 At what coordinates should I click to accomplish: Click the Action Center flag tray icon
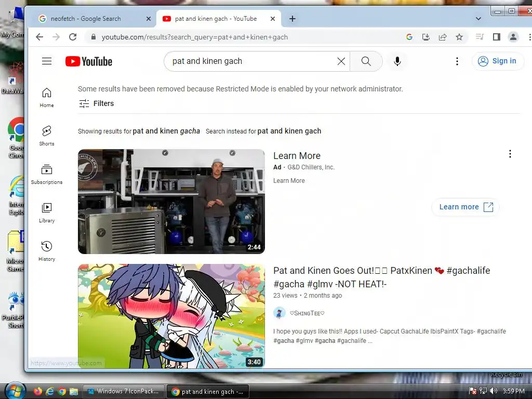(473, 391)
